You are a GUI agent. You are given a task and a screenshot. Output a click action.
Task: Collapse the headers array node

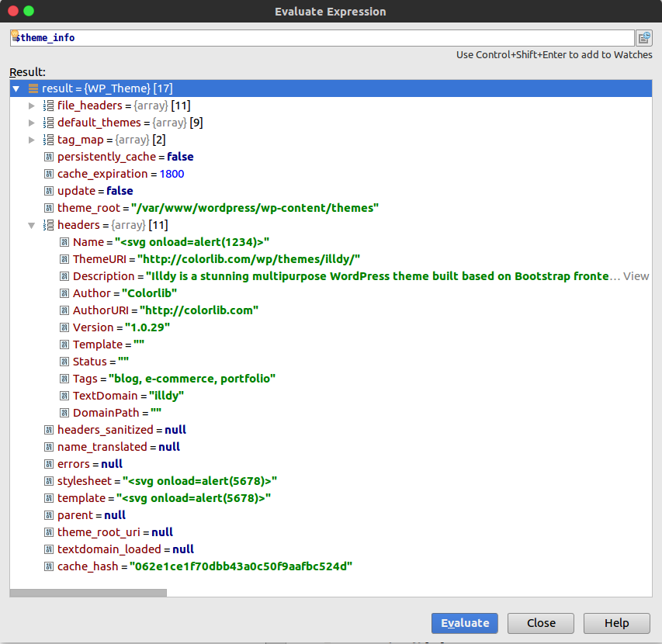tap(32, 225)
